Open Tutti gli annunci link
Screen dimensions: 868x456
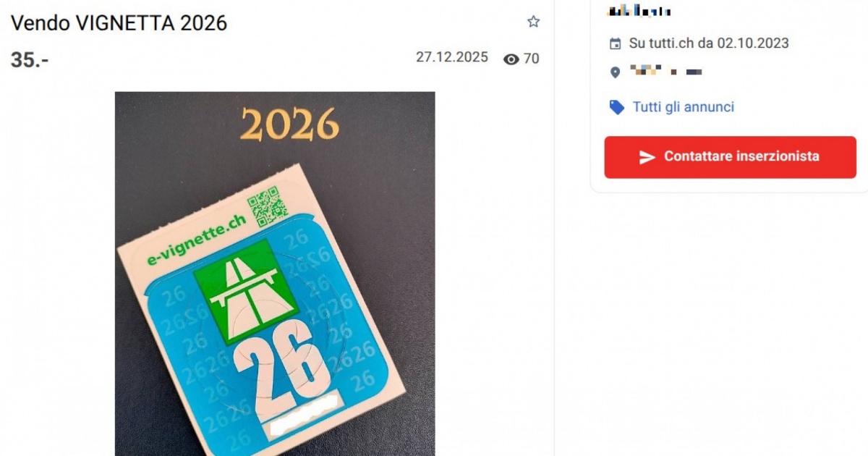[x=684, y=107]
